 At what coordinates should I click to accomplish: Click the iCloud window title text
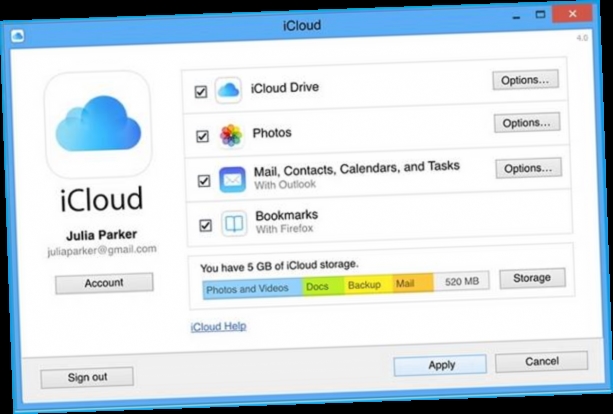[302, 25]
